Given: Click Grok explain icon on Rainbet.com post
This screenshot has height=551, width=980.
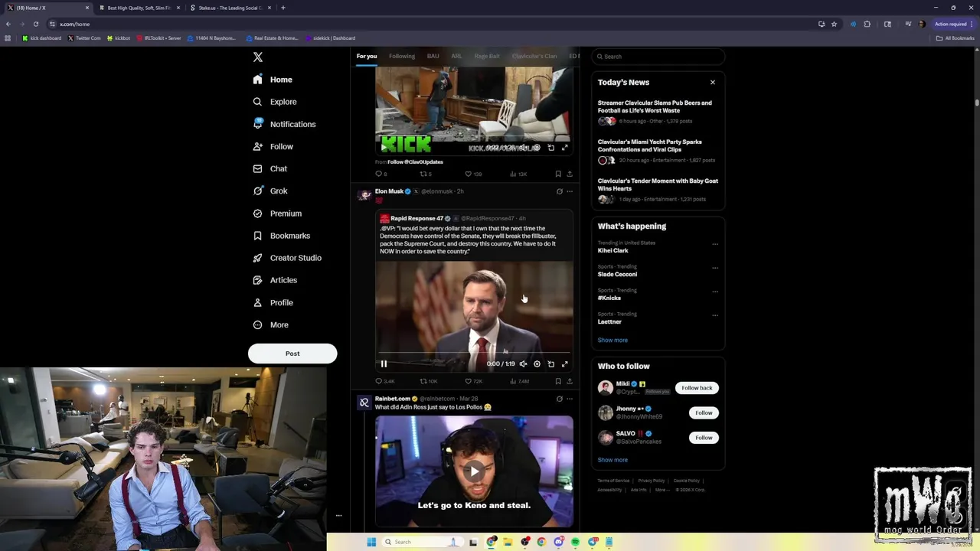Looking at the screenshot, I should tap(559, 399).
